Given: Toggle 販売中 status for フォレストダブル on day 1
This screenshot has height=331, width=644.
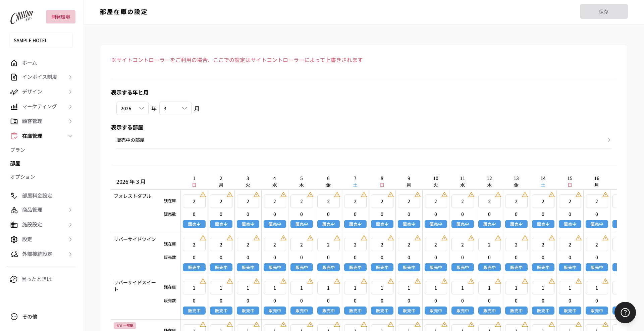Looking at the screenshot, I should click(194, 224).
